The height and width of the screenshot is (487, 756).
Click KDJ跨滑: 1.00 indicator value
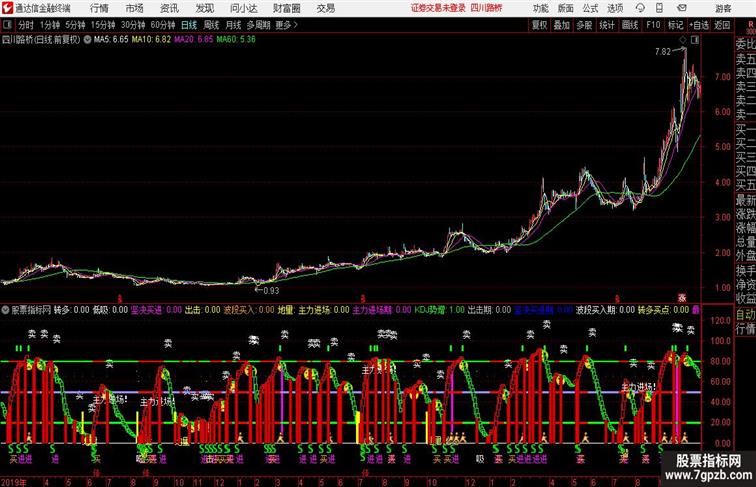[x=440, y=310]
